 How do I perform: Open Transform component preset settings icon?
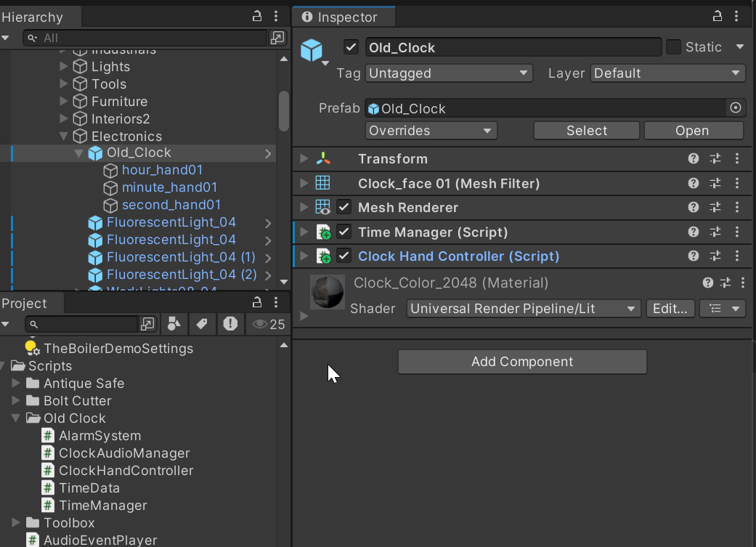tap(715, 158)
